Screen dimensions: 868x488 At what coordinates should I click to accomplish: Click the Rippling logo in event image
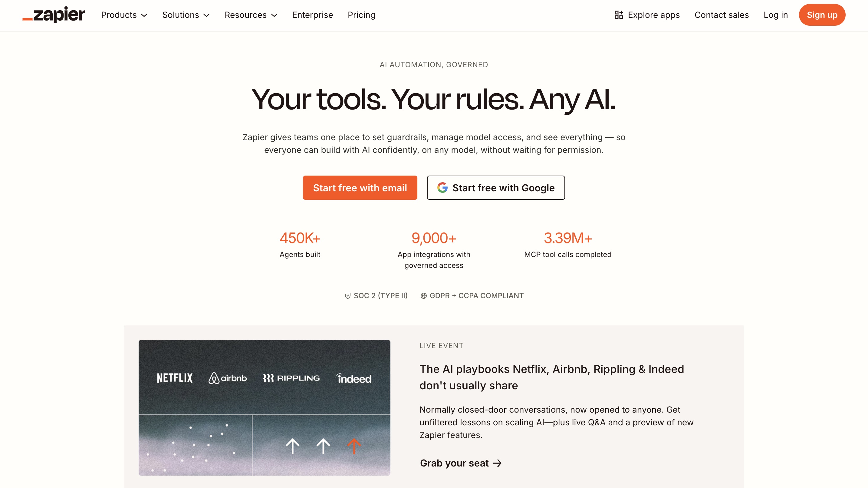click(291, 378)
